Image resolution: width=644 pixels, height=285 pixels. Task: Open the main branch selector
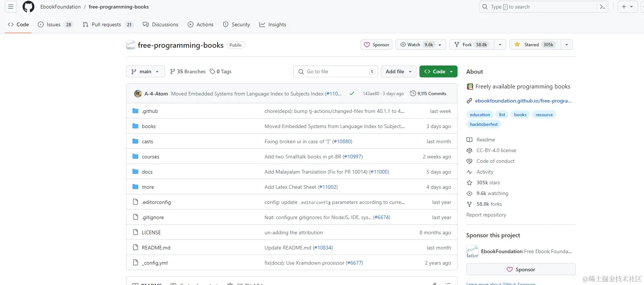pos(145,71)
